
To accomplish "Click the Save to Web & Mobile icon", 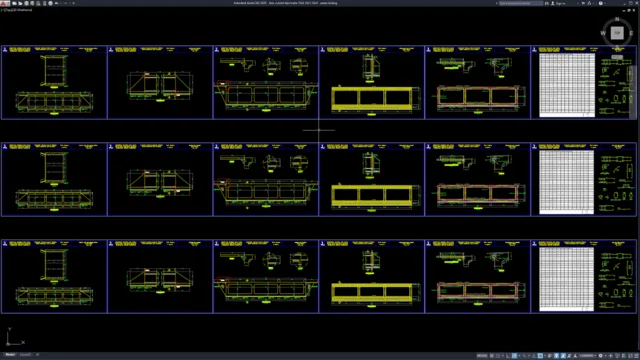I will pos(44,3).
